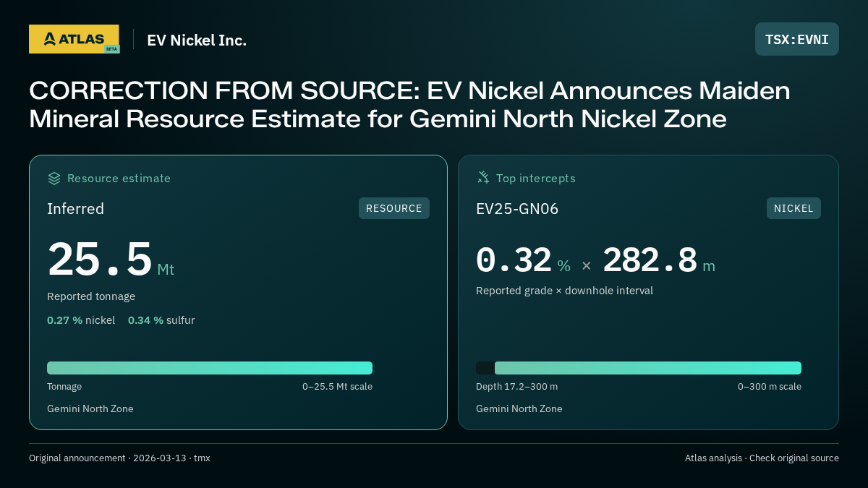Open the Resource estimate card
868x488 pixels.
pos(238,292)
